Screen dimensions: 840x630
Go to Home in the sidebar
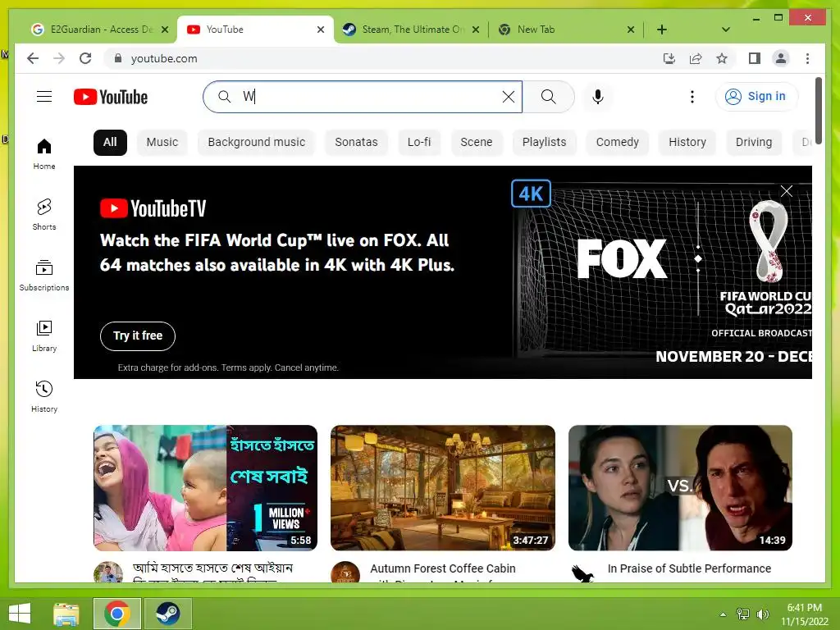pos(44,153)
